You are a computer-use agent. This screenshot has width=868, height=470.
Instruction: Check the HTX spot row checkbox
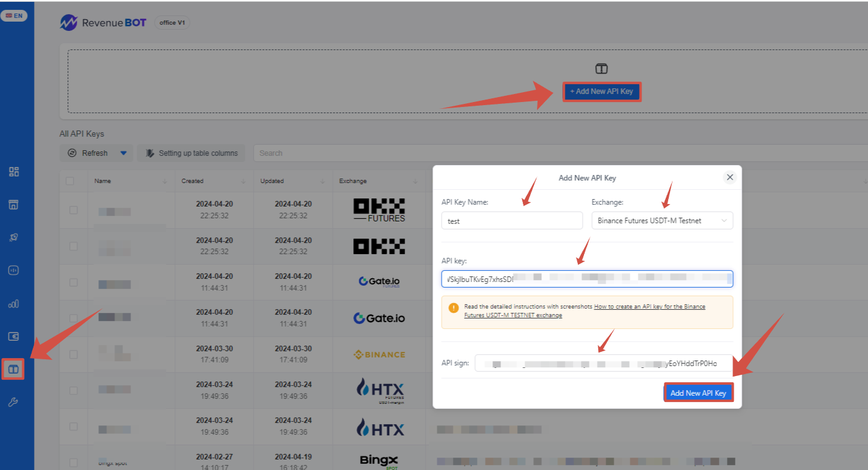pyautogui.click(x=74, y=426)
